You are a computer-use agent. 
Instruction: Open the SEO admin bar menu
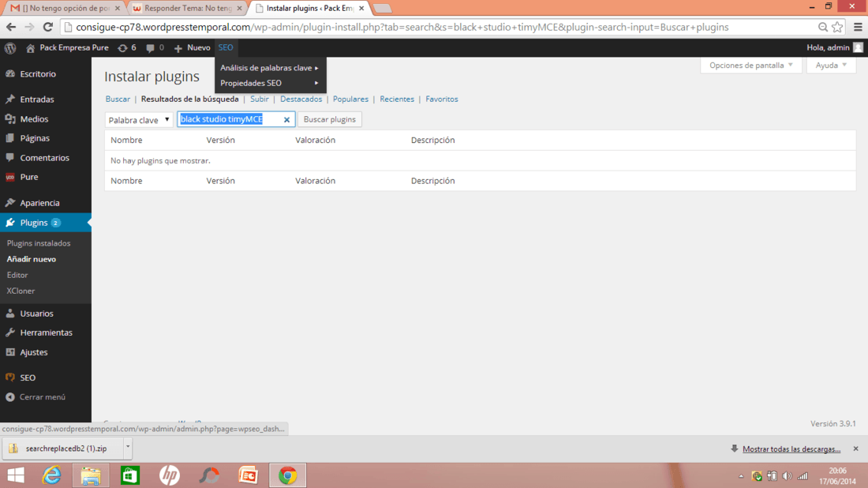click(226, 47)
